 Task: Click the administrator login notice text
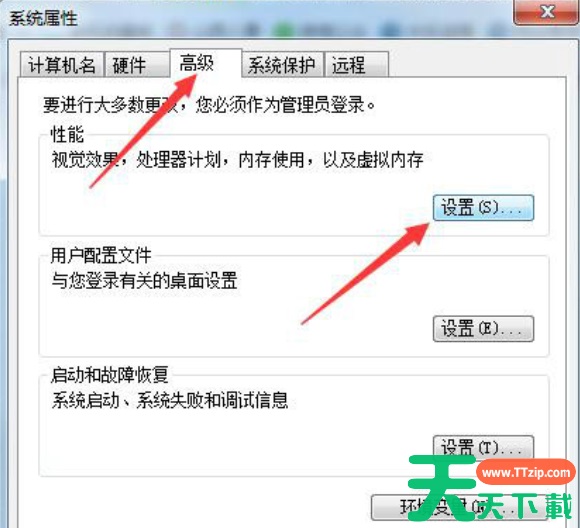click(x=209, y=104)
